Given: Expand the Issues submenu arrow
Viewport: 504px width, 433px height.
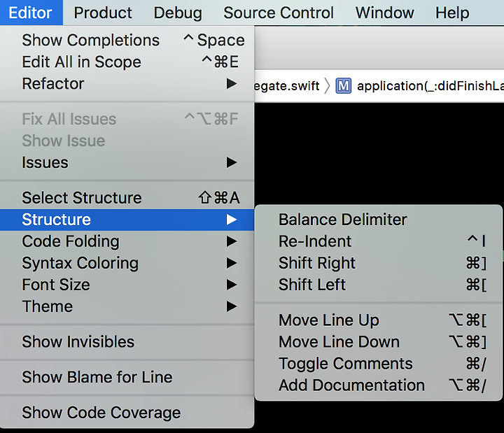Looking at the screenshot, I should click(x=232, y=162).
